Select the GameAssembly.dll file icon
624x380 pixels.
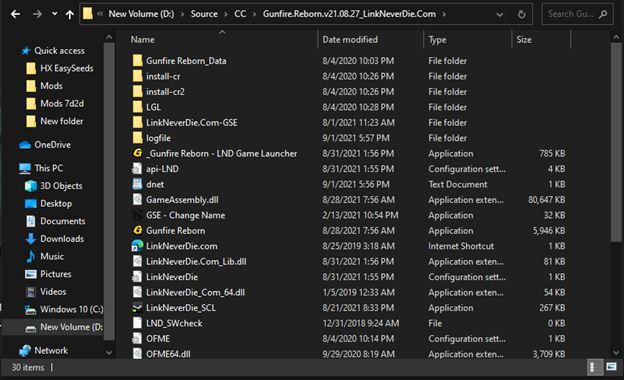click(137, 199)
